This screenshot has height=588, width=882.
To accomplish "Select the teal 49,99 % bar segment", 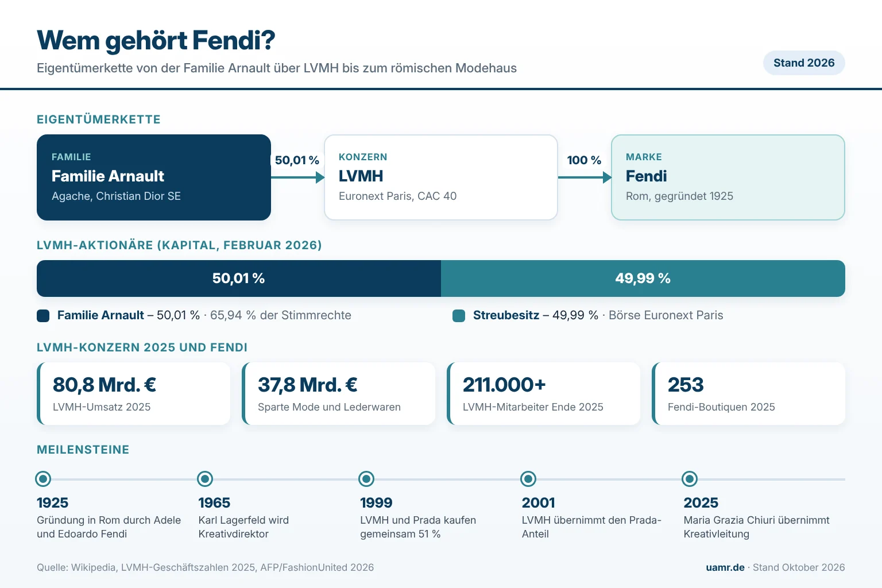I will tap(643, 278).
